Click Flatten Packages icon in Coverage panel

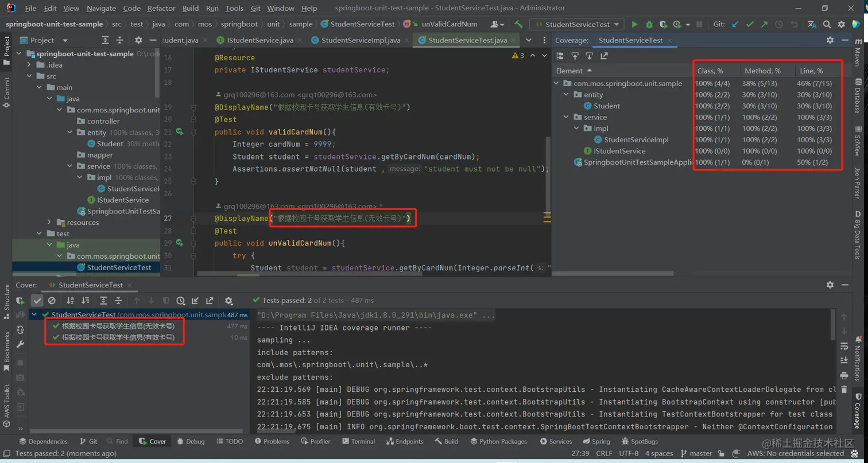(560, 56)
